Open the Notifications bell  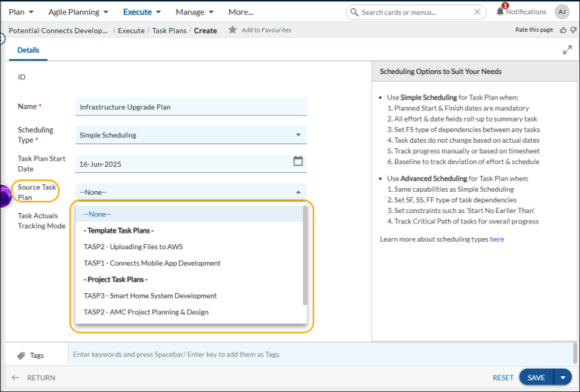pos(500,11)
